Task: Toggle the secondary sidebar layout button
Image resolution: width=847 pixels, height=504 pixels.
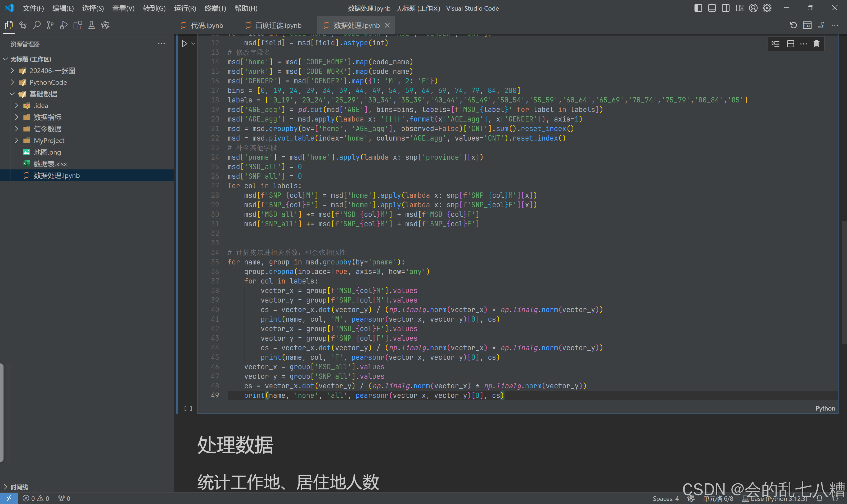Action: click(x=726, y=8)
